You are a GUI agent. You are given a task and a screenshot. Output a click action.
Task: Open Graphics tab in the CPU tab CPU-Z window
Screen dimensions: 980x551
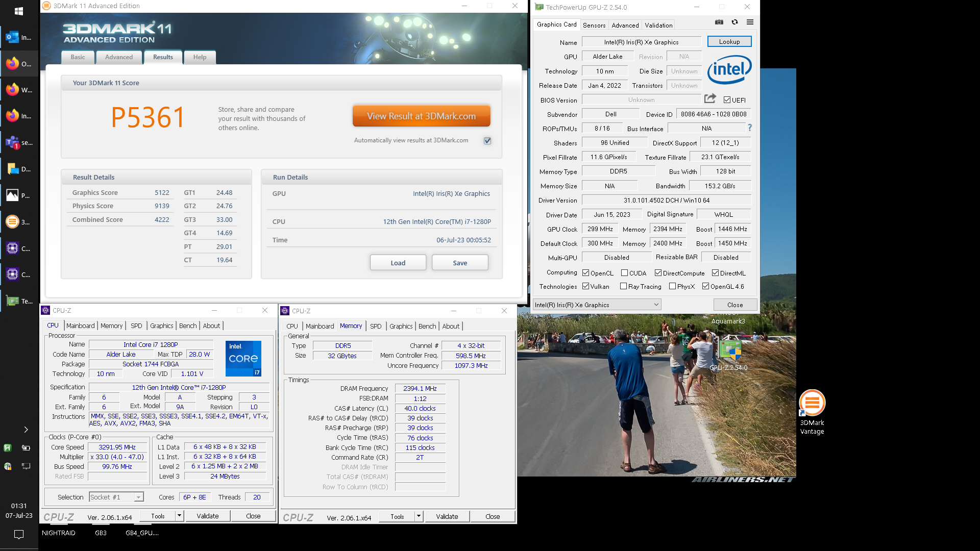[162, 325]
